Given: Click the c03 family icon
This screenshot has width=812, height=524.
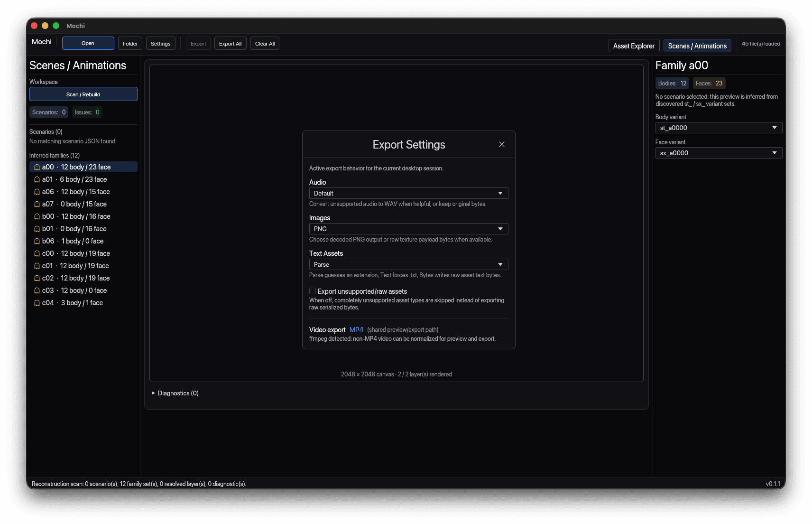Looking at the screenshot, I should (37, 290).
